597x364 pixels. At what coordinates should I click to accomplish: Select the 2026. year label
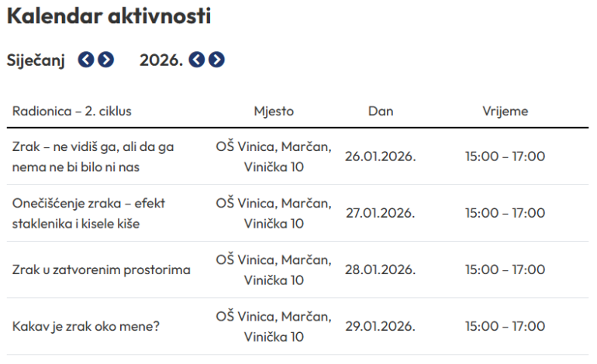coord(161,60)
